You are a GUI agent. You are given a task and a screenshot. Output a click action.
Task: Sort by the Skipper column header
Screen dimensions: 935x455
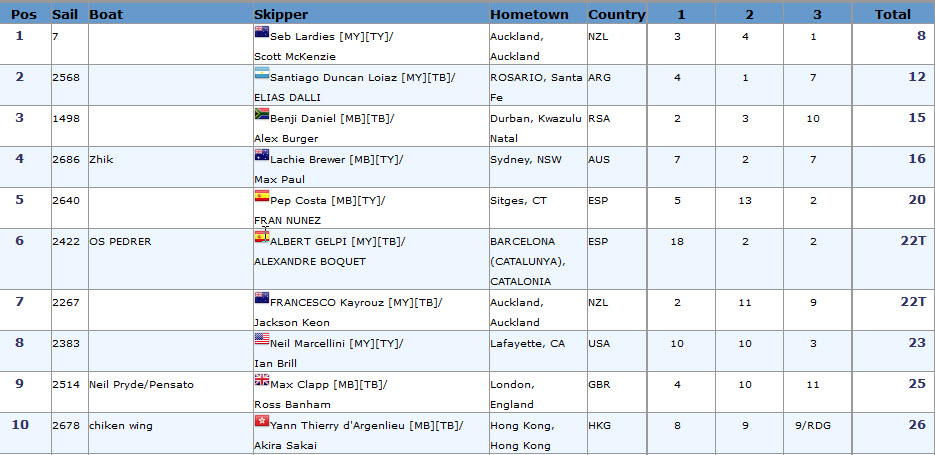coord(281,14)
